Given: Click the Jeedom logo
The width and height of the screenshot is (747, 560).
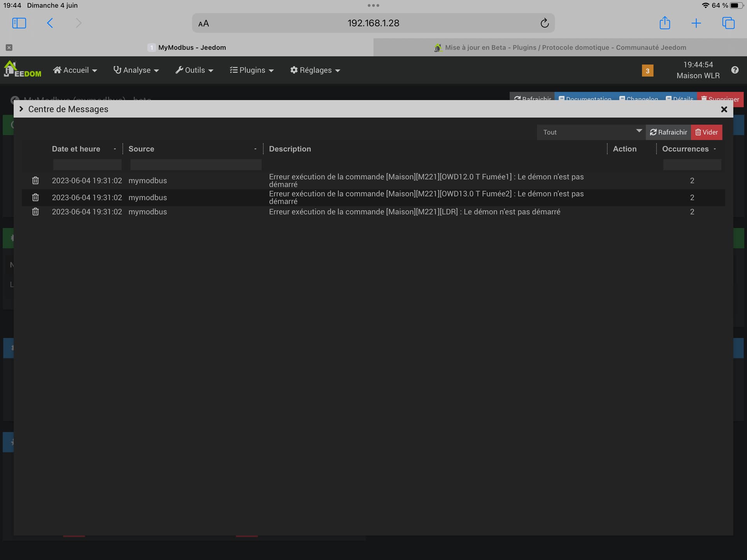Looking at the screenshot, I should pos(23,70).
